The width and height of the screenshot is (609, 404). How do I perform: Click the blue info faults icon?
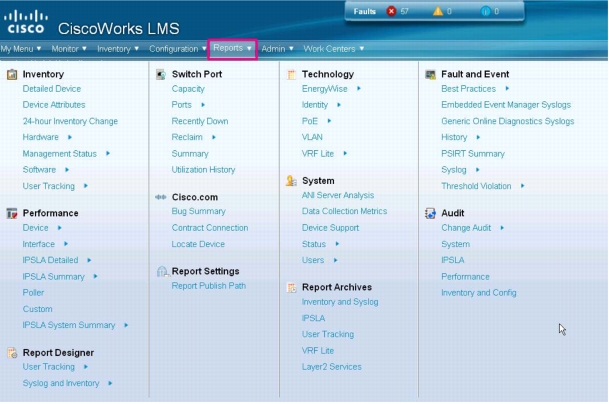pos(485,11)
